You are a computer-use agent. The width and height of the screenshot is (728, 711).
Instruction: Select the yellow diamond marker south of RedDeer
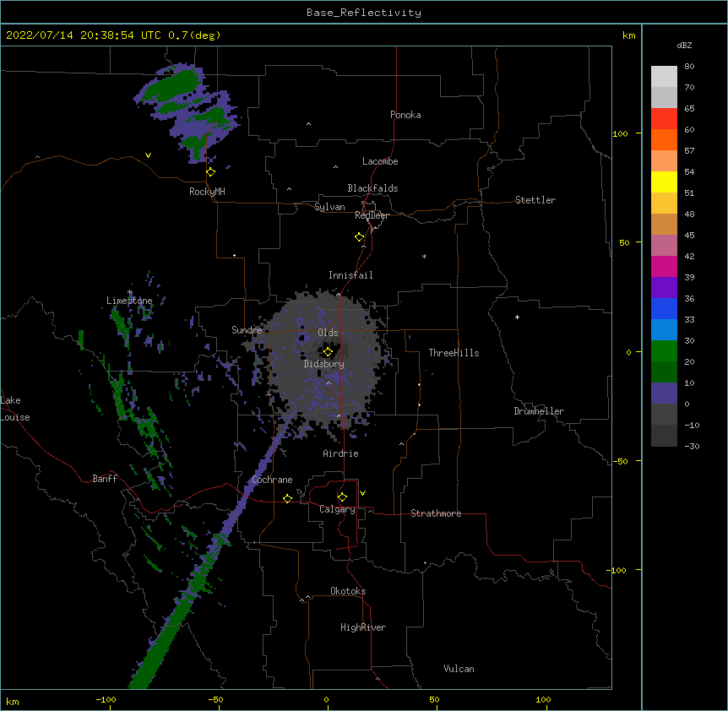pyautogui.click(x=360, y=237)
